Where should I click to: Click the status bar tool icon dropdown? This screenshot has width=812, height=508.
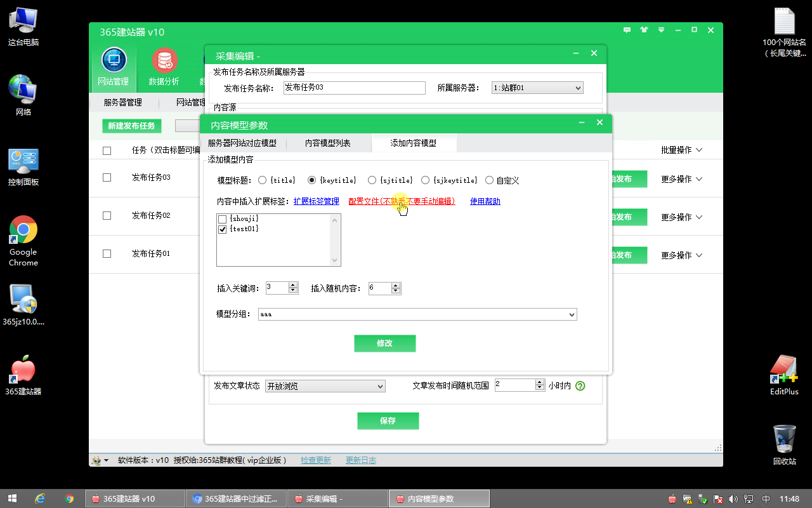coord(100,460)
